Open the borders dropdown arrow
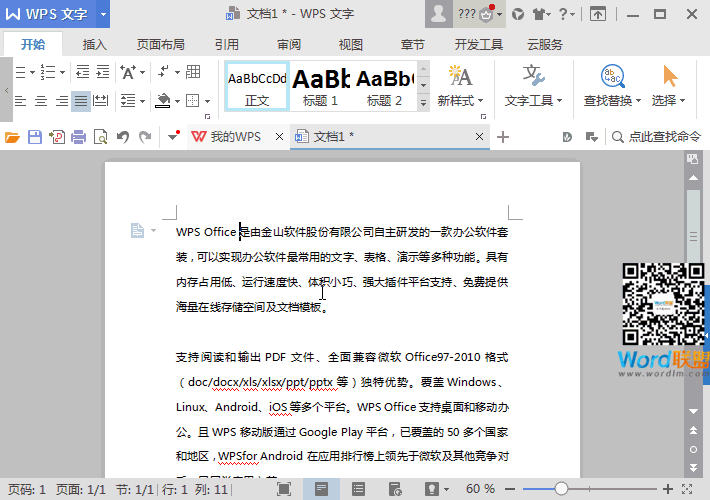Screen dimensions: 710x500 point(207,101)
